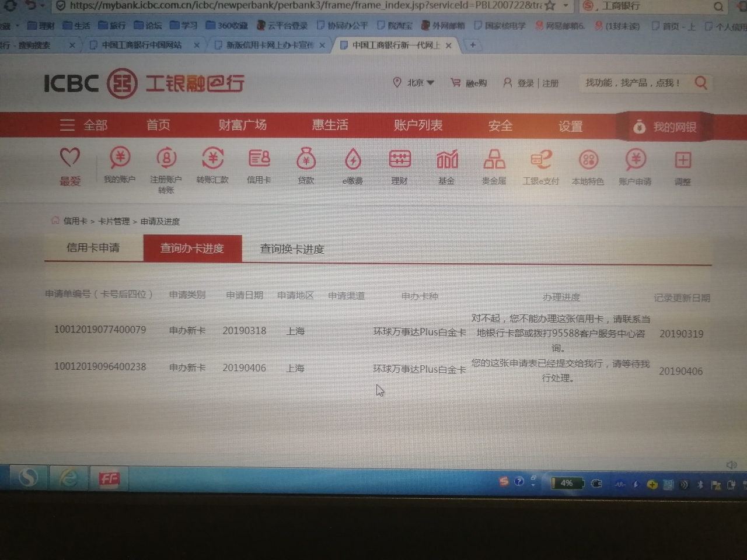Viewport: 747px width, 560px height.
Task: Close the 中国工商银行新一代网上 tab
Action: point(448,45)
